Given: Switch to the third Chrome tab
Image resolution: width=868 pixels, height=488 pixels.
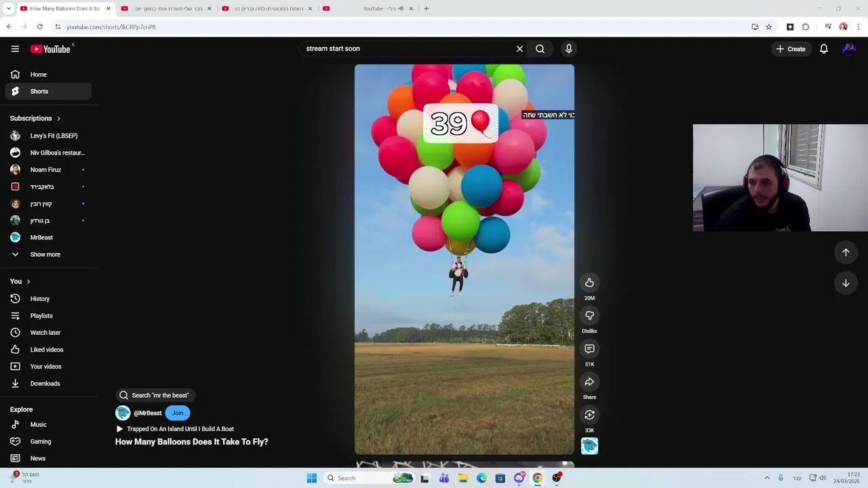Looking at the screenshot, I should click(269, 8).
